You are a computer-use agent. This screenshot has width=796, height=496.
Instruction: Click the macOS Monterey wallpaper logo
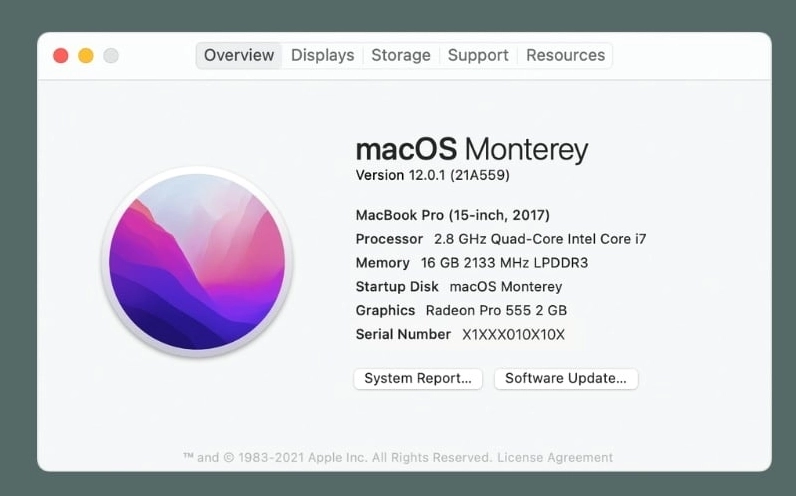(x=197, y=262)
